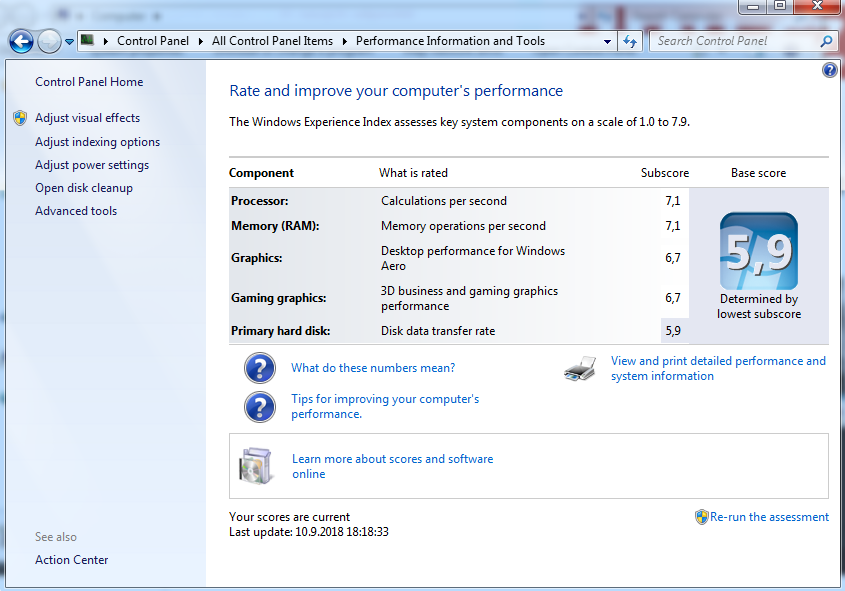Click the Base score column header
Screen dimensions: 845x591
click(758, 173)
